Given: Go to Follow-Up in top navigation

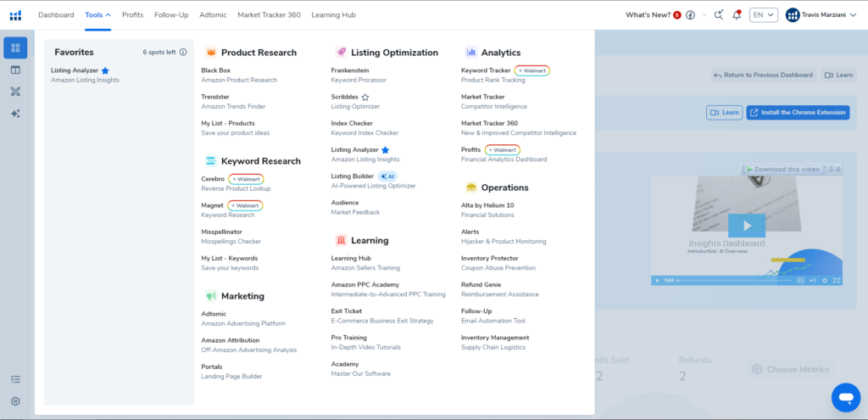Looking at the screenshot, I should click(171, 15).
